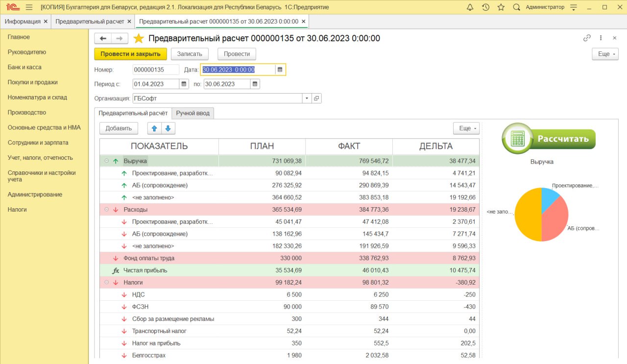Click the Записать button
627x364 pixels.
click(190, 54)
